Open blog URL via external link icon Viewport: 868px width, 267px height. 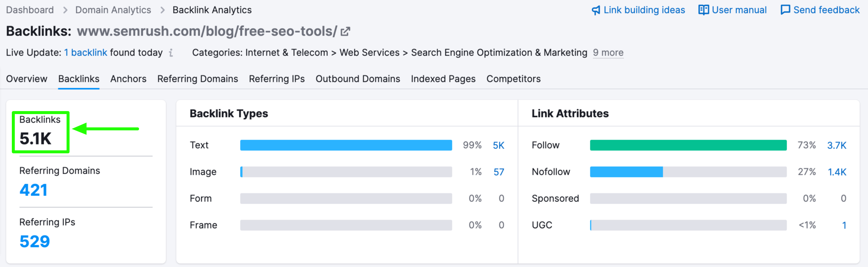click(345, 31)
